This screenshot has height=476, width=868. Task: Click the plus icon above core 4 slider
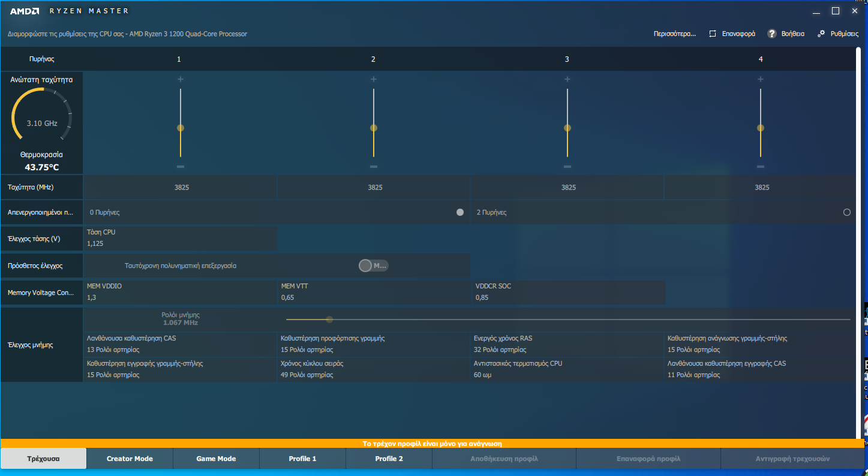click(x=761, y=79)
